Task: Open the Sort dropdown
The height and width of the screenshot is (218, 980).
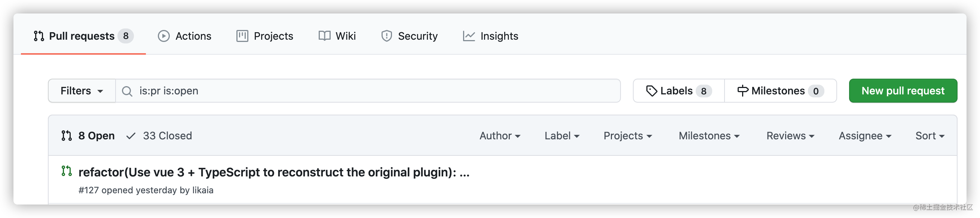Action: coord(930,136)
